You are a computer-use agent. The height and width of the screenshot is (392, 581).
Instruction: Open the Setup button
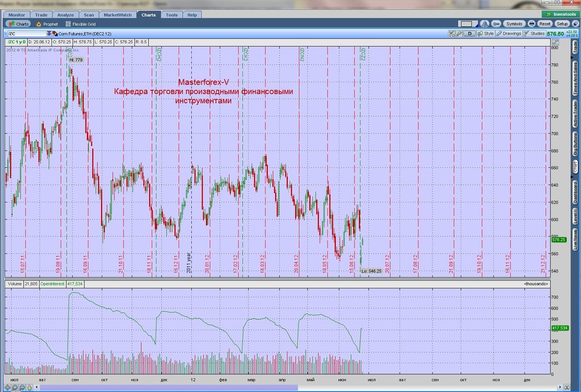point(562,24)
